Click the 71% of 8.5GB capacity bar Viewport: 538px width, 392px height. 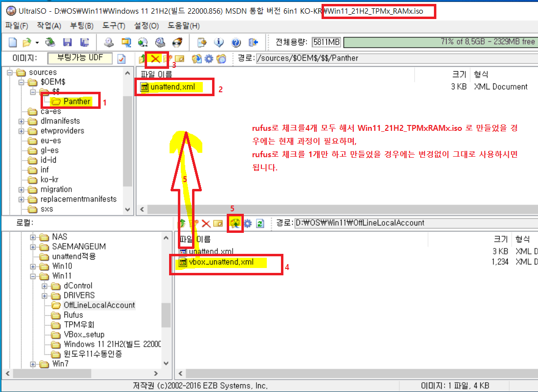(x=441, y=42)
